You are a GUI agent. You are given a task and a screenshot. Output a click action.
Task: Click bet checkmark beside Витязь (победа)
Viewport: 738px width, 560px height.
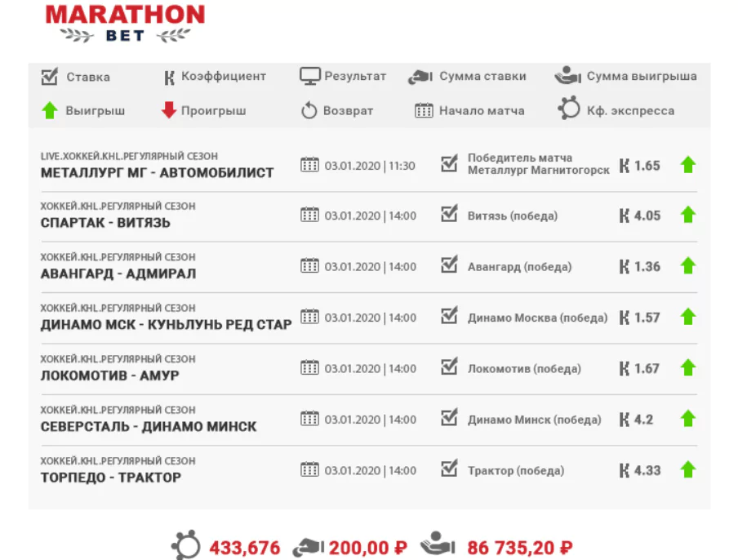449,213
